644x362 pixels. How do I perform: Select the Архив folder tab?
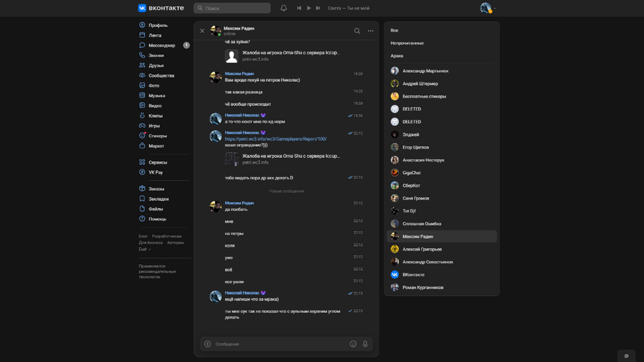coord(397,56)
